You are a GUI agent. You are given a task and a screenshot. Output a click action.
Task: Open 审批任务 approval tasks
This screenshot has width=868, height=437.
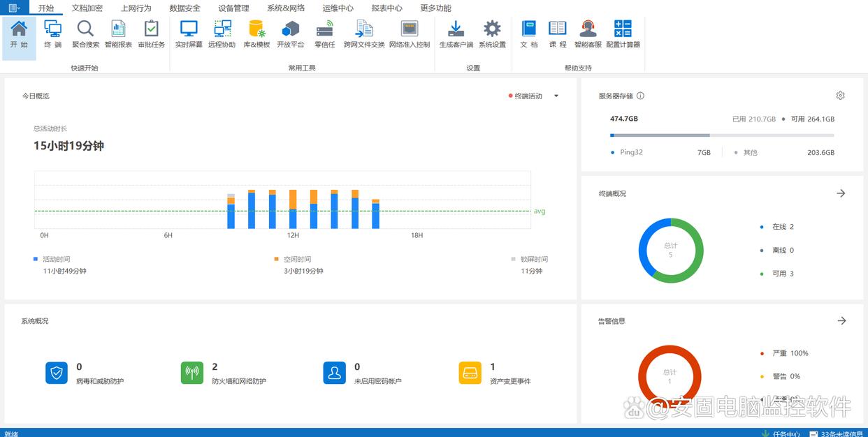coord(151,34)
